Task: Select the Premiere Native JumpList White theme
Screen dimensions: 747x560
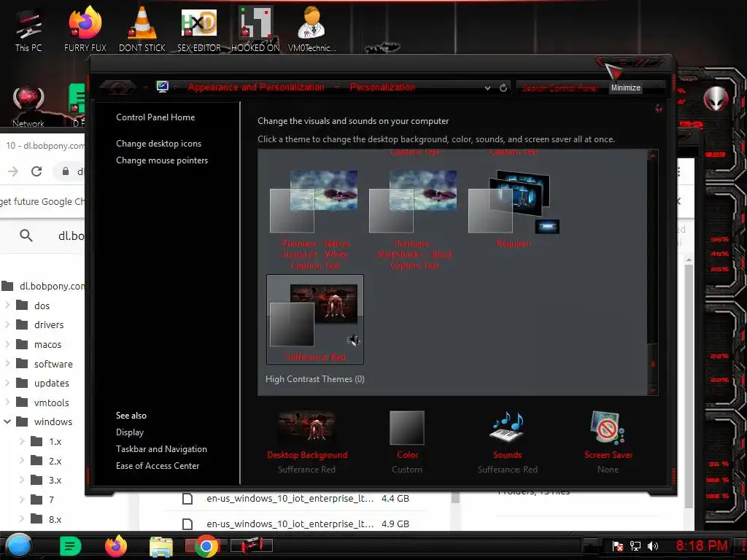Action: [315, 220]
